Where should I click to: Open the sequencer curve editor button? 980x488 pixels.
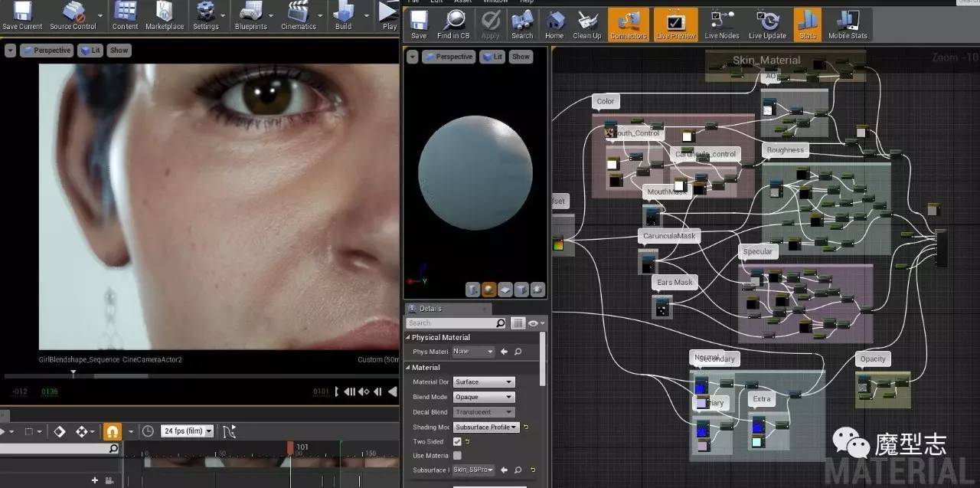tap(228, 431)
